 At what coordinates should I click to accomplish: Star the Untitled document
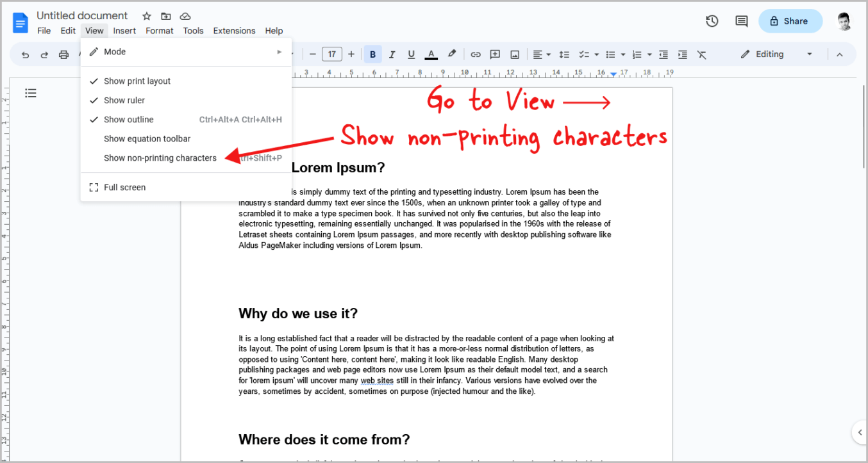147,16
